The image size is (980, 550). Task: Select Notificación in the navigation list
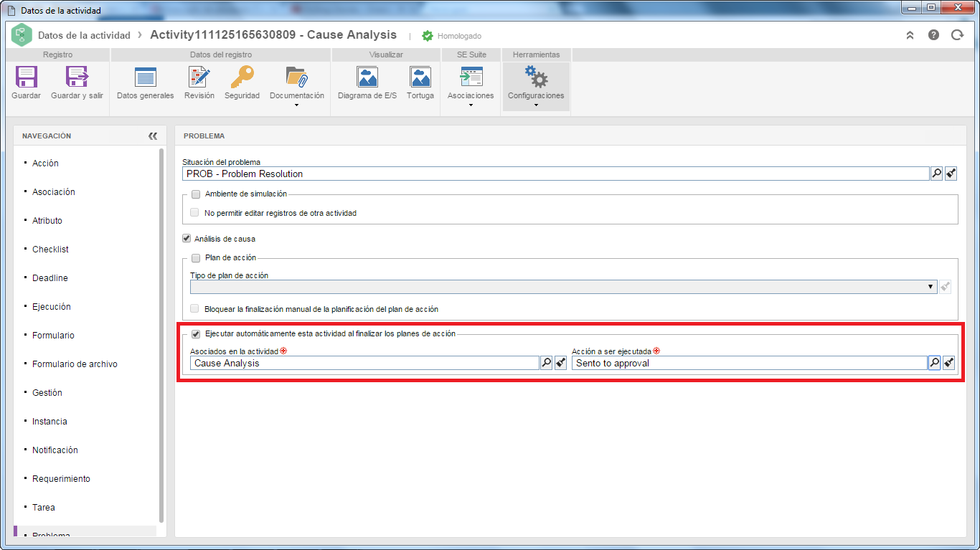[x=55, y=450]
